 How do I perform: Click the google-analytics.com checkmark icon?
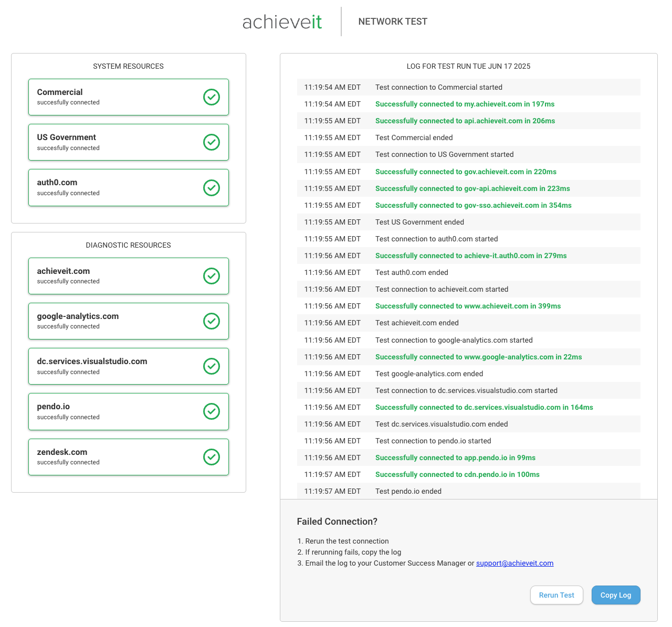click(x=212, y=321)
